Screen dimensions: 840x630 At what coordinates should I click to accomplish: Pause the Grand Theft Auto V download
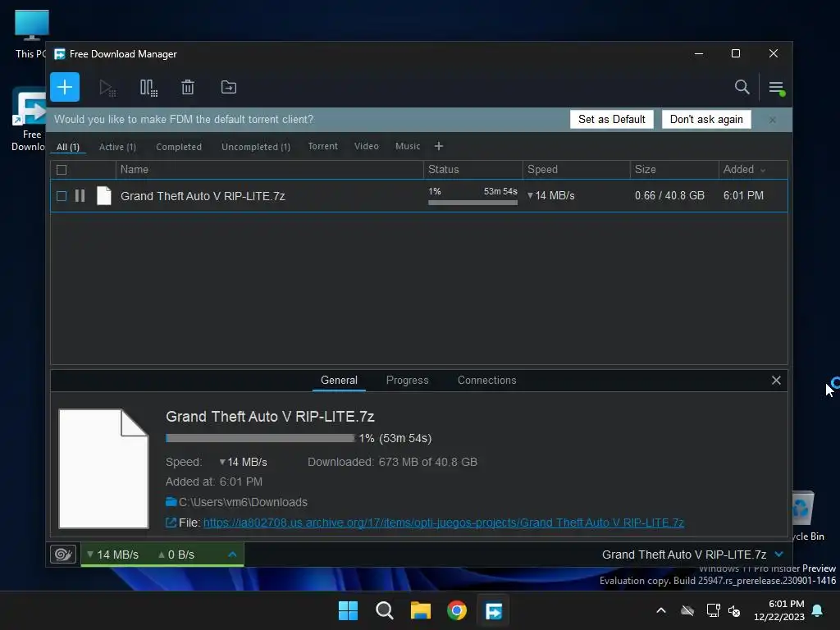click(x=80, y=196)
